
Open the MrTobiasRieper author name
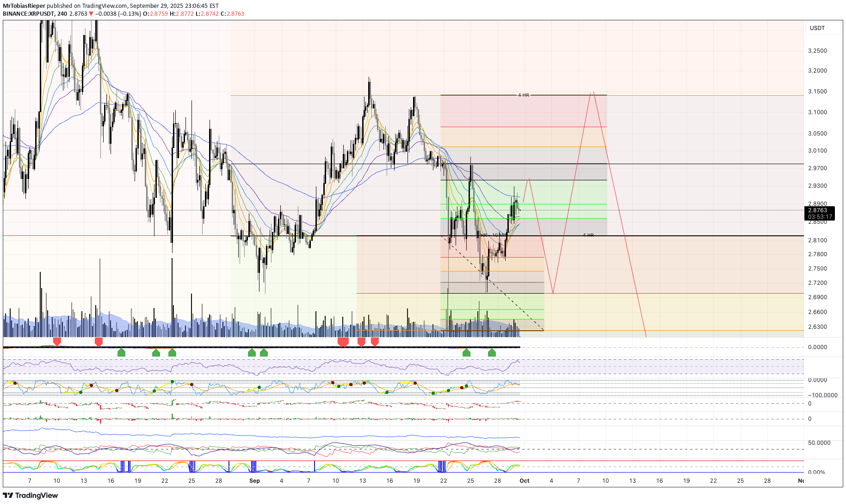click(24, 6)
